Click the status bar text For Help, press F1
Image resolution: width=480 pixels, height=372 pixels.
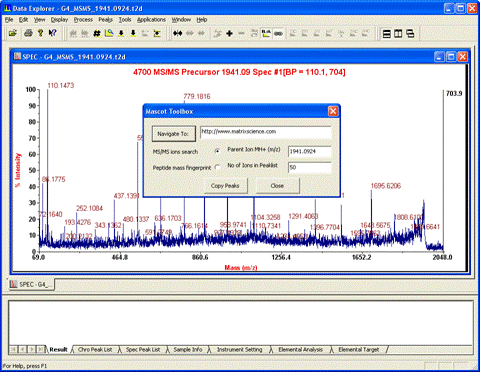(x=25, y=366)
